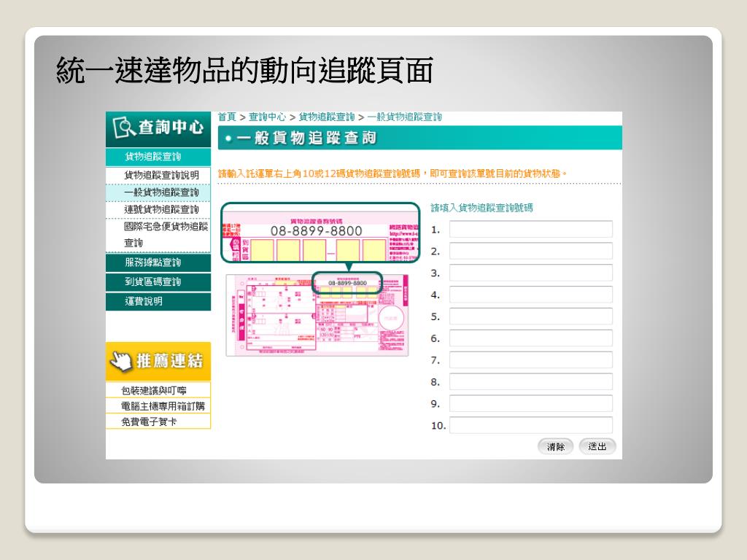Open 運費說明 menu section
747x560 pixels.
point(158,301)
